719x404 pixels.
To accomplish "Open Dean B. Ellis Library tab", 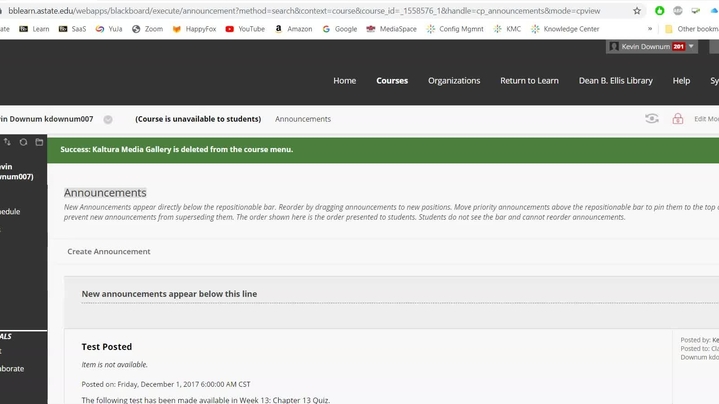I will 615,81.
